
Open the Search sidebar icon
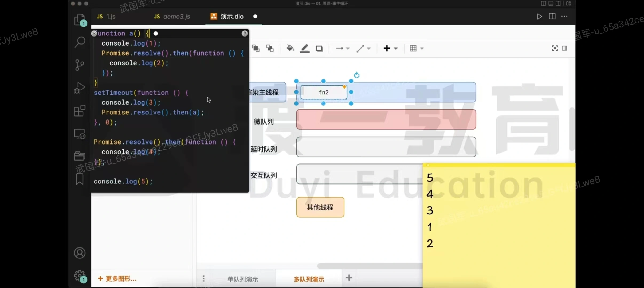(x=80, y=42)
